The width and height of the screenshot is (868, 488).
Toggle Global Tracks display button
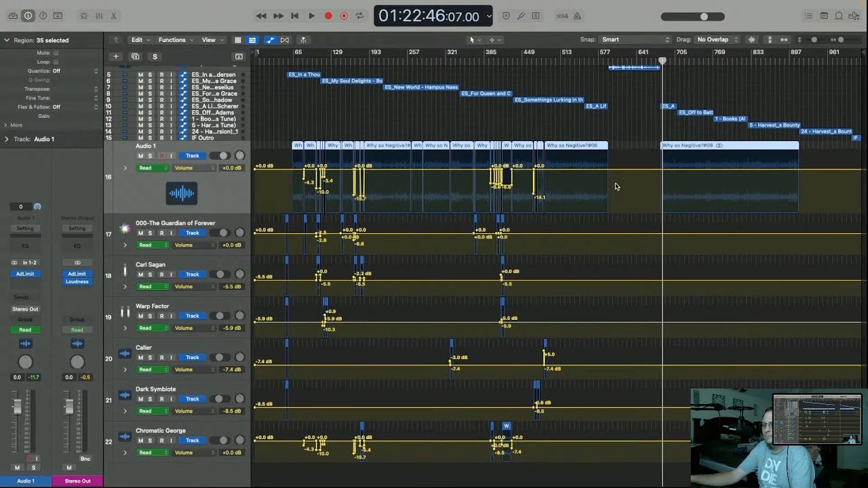coord(239,57)
